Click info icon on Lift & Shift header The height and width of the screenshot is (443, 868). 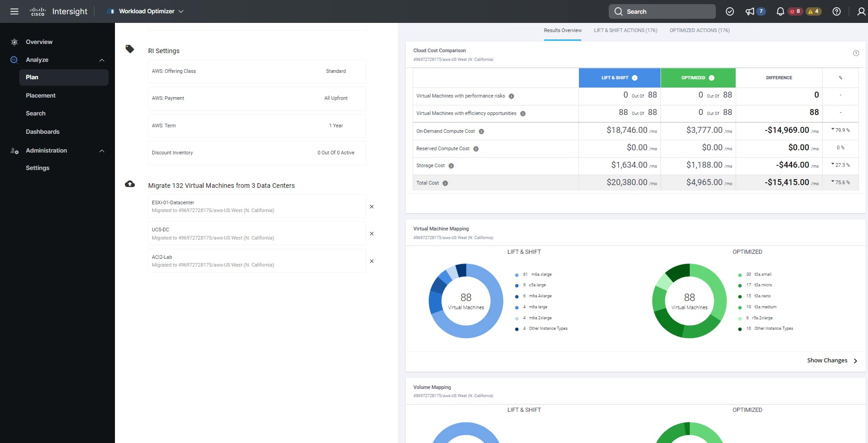(635, 78)
